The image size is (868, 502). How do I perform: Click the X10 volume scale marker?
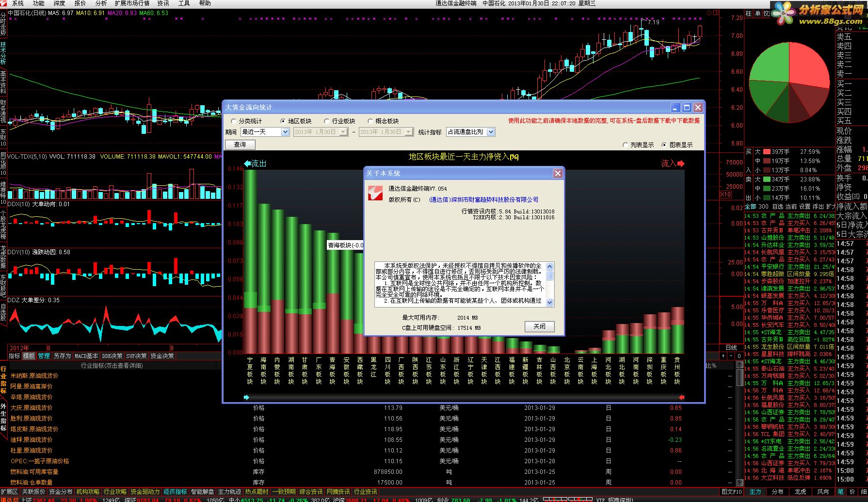[x=725, y=194]
